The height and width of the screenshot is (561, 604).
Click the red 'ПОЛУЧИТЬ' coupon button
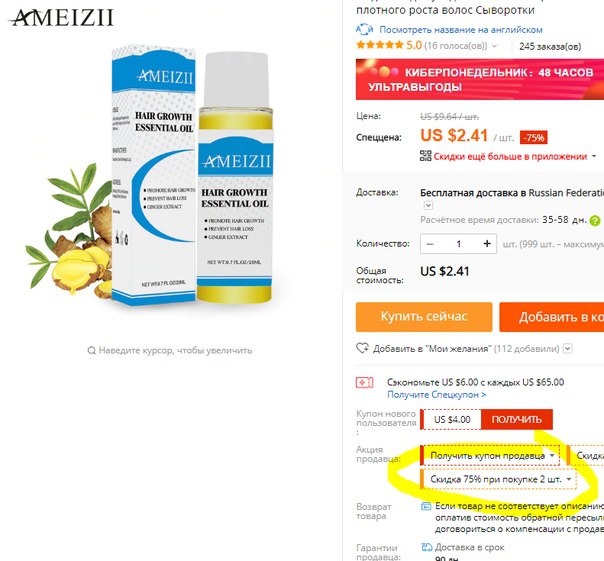(x=517, y=419)
